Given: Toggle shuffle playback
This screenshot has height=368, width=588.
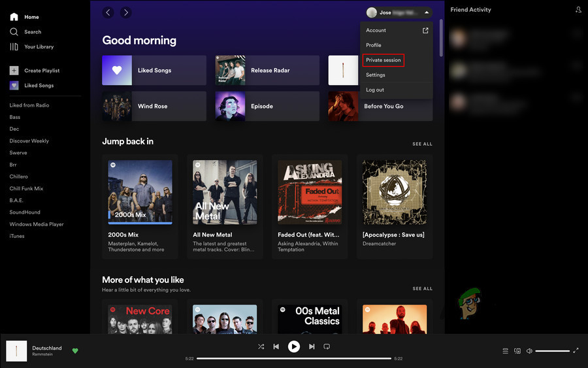Looking at the screenshot, I should point(261,346).
